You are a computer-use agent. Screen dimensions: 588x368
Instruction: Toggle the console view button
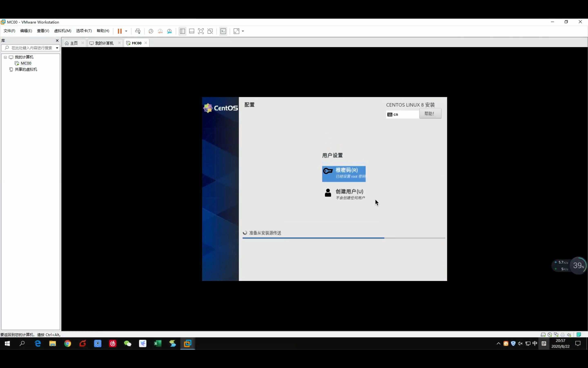pyautogui.click(x=223, y=31)
